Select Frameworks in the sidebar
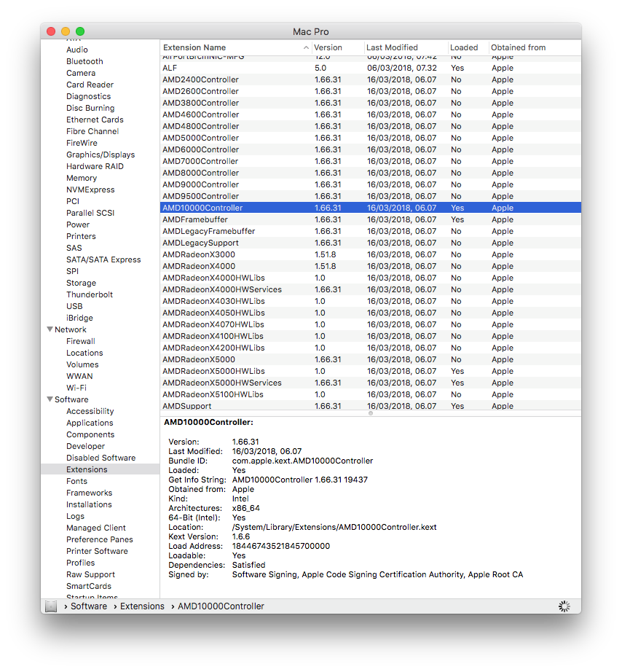The image size is (622, 672). [x=89, y=493]
